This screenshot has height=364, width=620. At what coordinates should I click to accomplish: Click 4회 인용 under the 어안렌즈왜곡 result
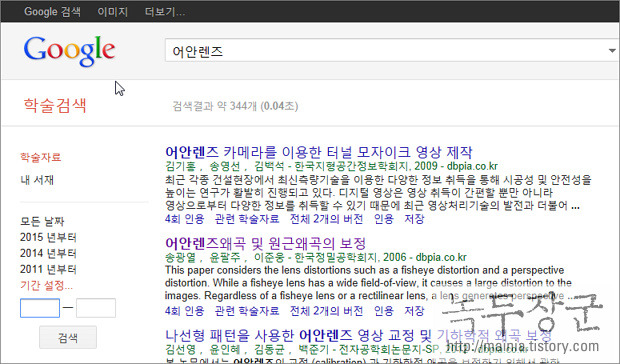point(185,311)
